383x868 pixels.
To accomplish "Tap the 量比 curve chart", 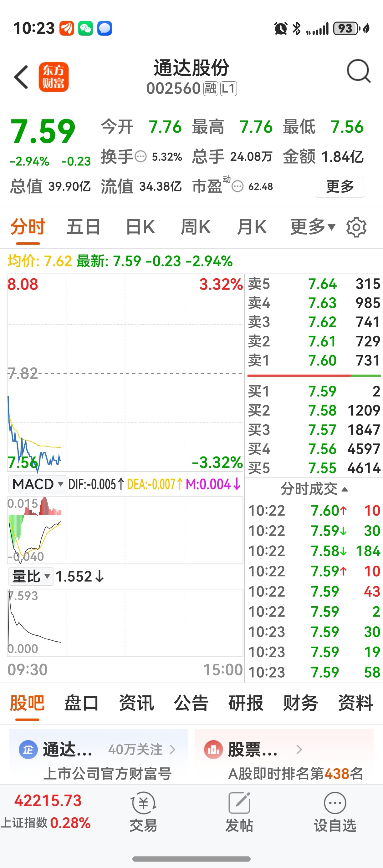I will (125, 622).
